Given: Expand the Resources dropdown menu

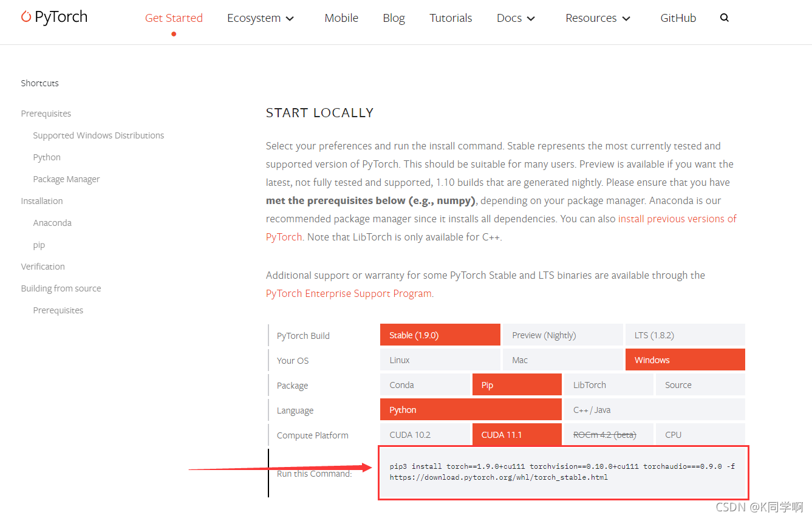Looking at the screenshot, I should pyautogui.click(x=598, y=18).
